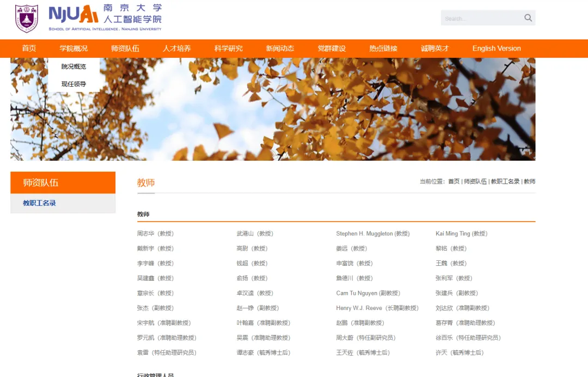Viewport: 588px width, 377px height.
Task: Open the 新闻动态 nav menu
Action: click(x=280, y=48)
